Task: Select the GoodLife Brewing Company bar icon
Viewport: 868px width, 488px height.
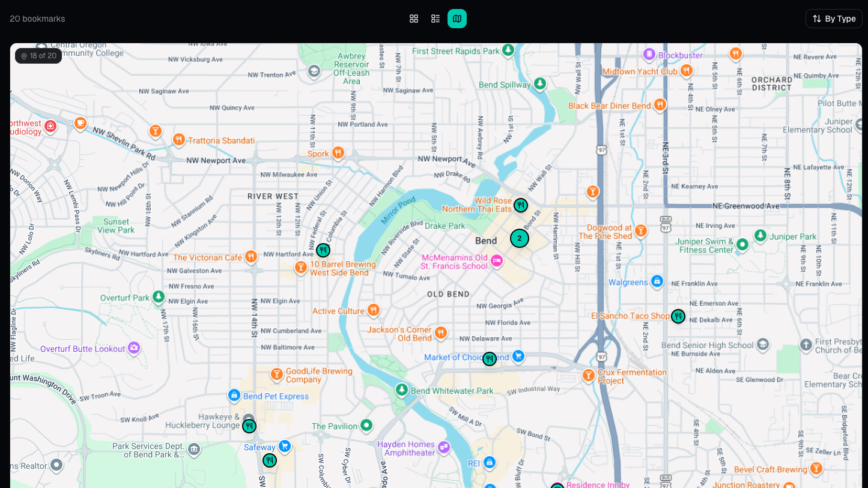Action: tap(277, 375)
